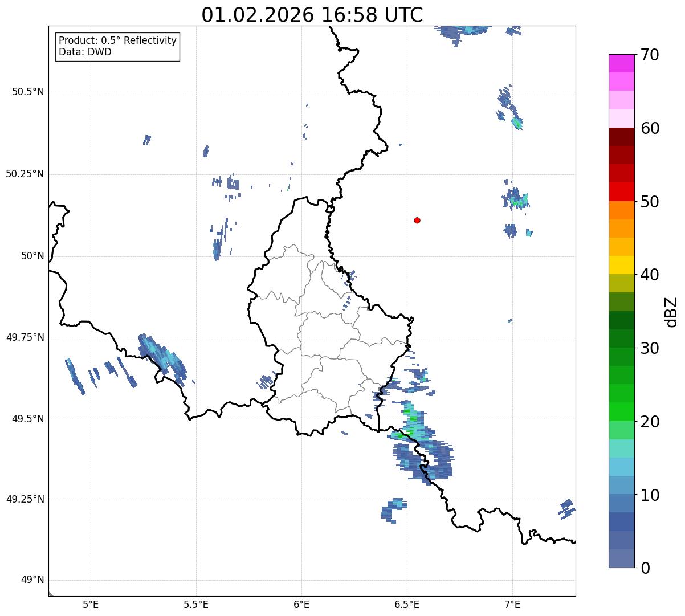Viewport: 685px width, 616px height.
Task: Click the '7°E' longitude label
Action: click(512, 605)
